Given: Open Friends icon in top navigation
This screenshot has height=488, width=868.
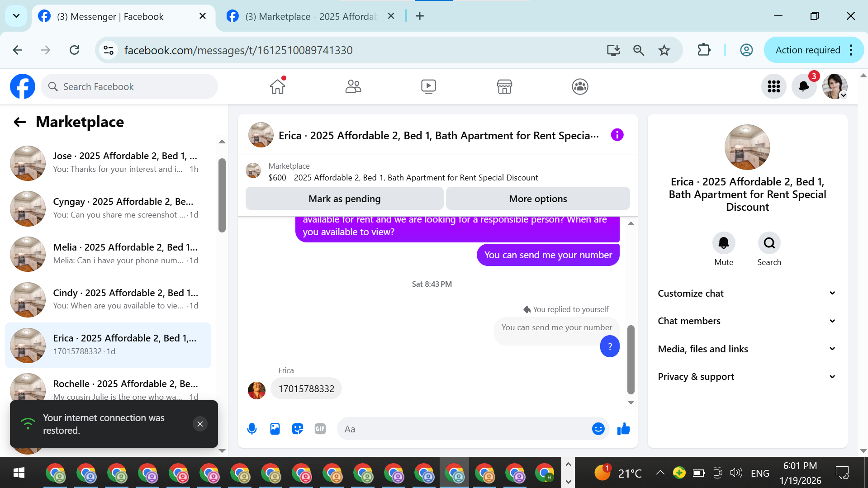Looking at the screenshot, I should [353, 86].
